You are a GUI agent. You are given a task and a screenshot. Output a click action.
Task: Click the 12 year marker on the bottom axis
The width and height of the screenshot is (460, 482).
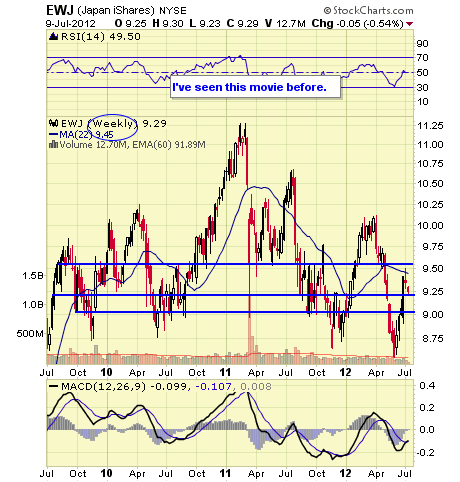[x=345, y=473]
